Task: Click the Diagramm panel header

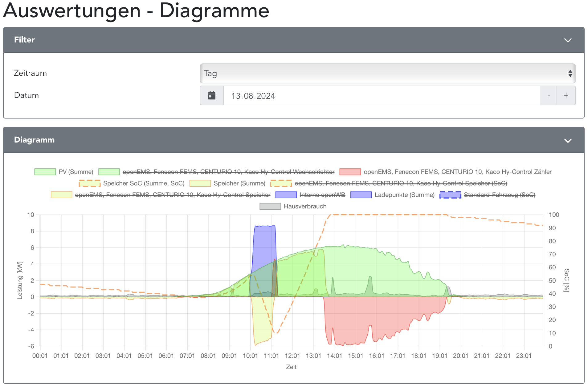Action: point(294,140)
